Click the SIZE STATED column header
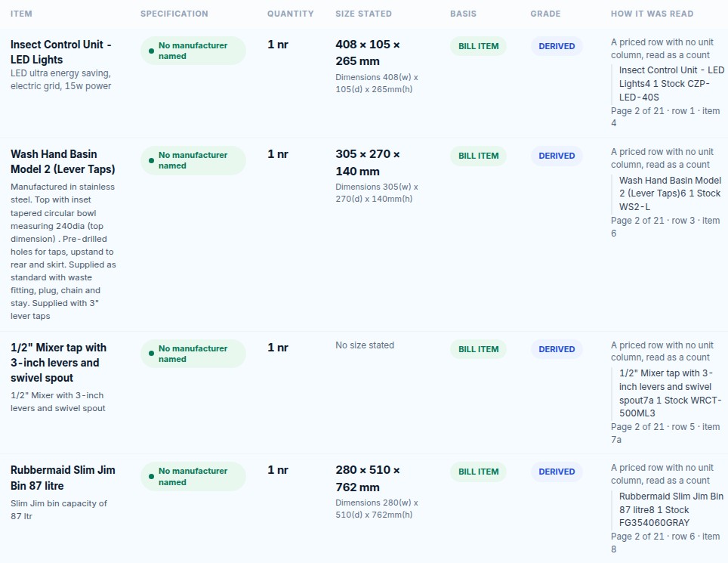 [363, 14]
